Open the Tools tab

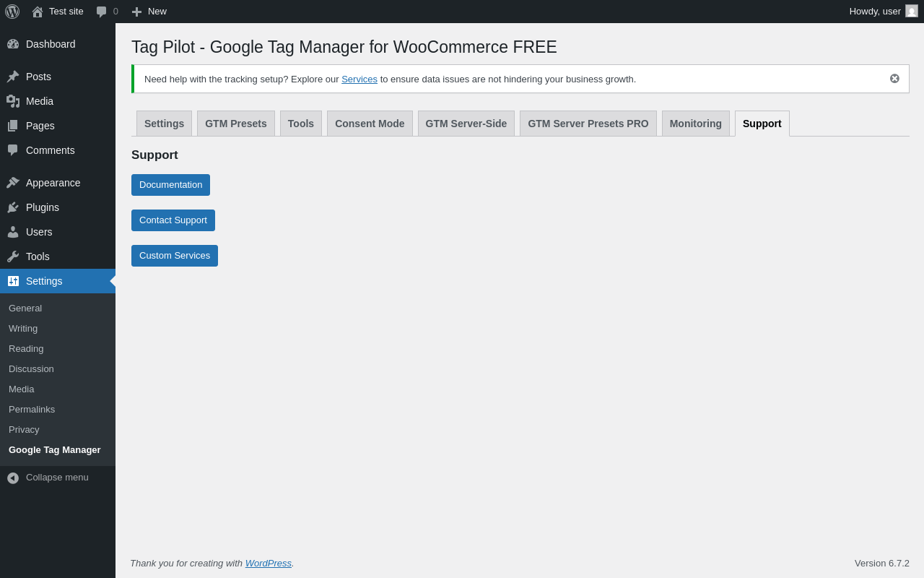[301, 124]
